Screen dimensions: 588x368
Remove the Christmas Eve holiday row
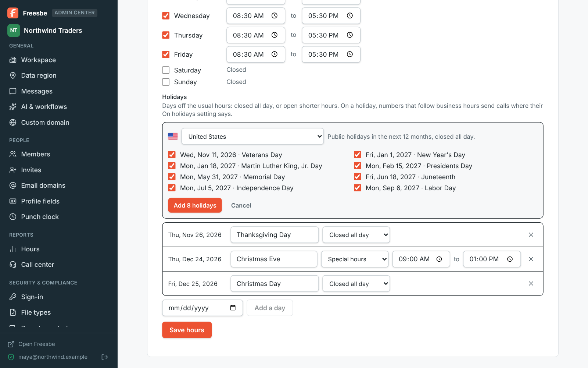pyautogui.click(x=531, y=259)
